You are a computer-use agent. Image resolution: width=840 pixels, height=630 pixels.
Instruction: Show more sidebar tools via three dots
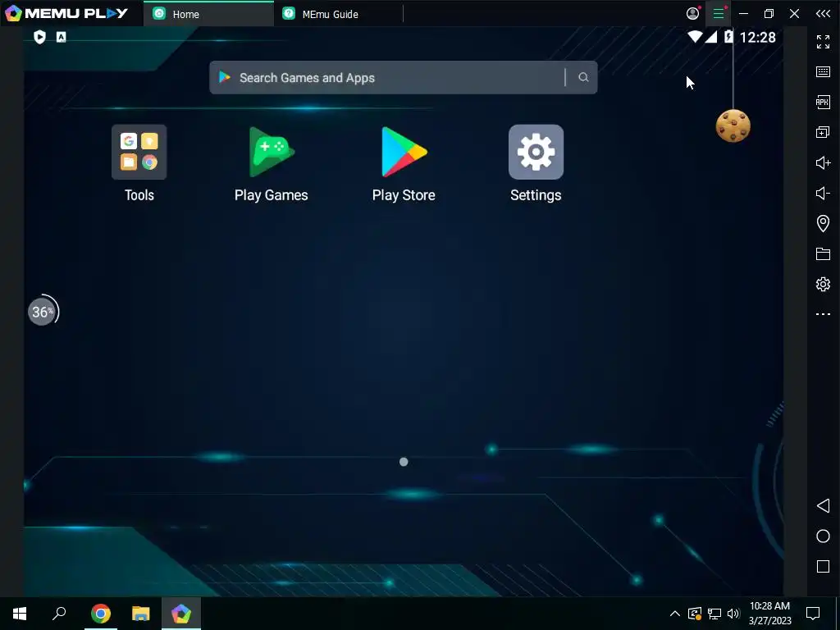[823, 314]
